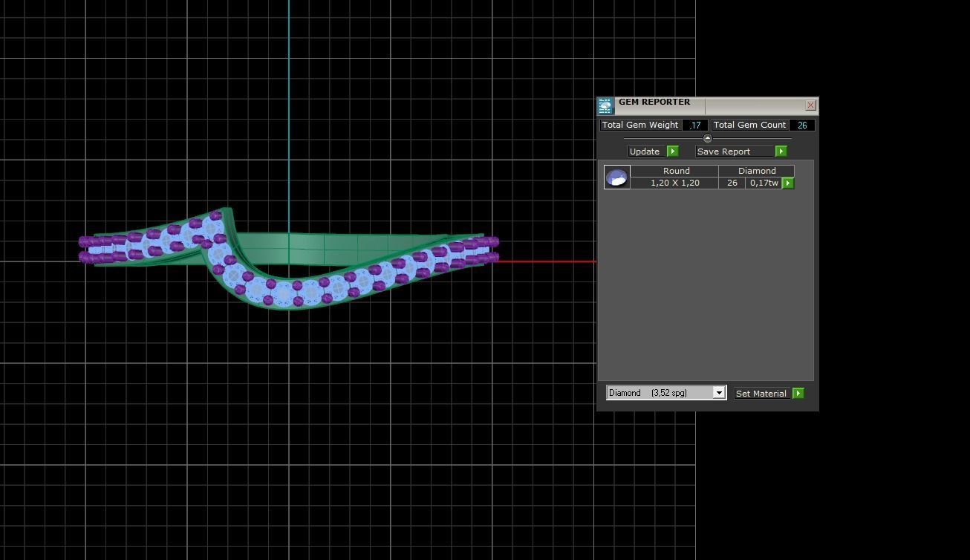Click the Total Gem Count value field
The width and height of the screenshot is (970, 560).
click(802, 126)
